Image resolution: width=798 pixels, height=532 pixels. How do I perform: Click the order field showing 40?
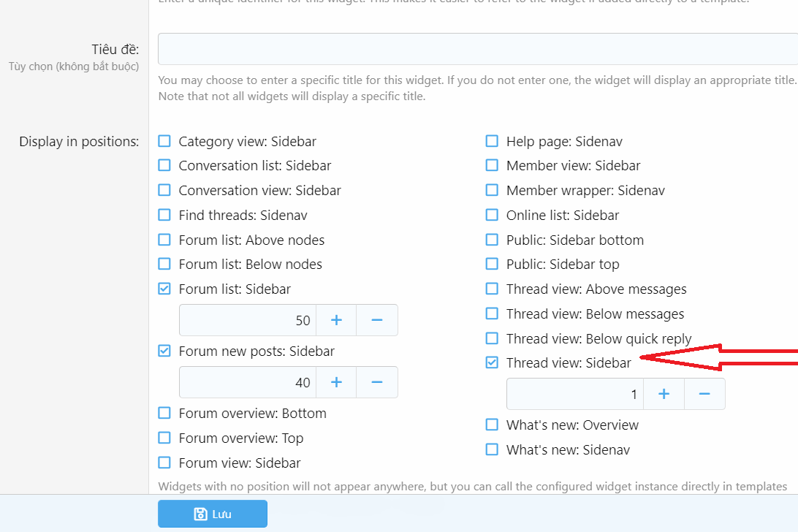coord(248,382)
